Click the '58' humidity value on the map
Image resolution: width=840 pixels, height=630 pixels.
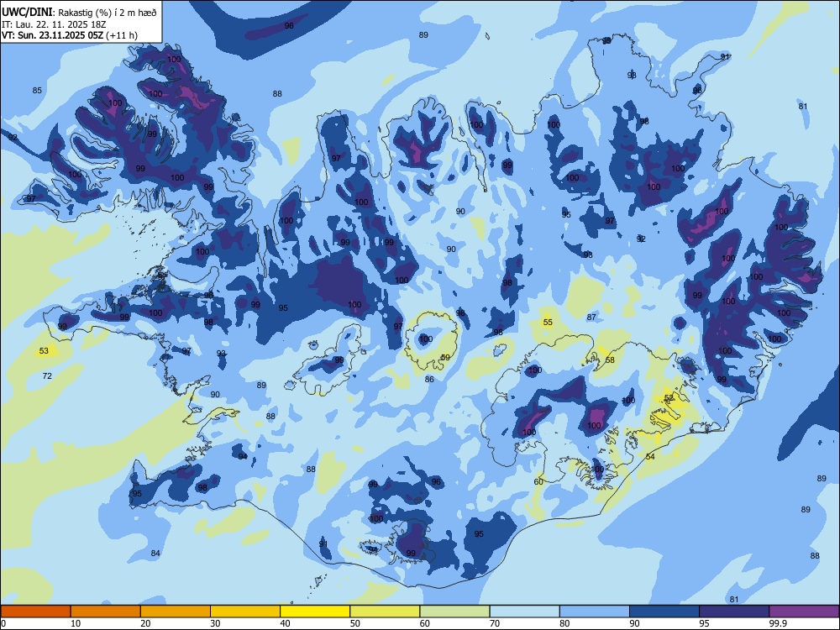click(x=610, y=360)
